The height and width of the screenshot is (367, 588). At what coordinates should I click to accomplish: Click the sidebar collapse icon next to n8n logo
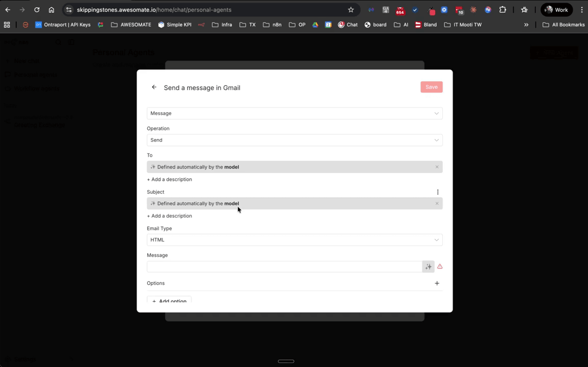coord(71,42)
